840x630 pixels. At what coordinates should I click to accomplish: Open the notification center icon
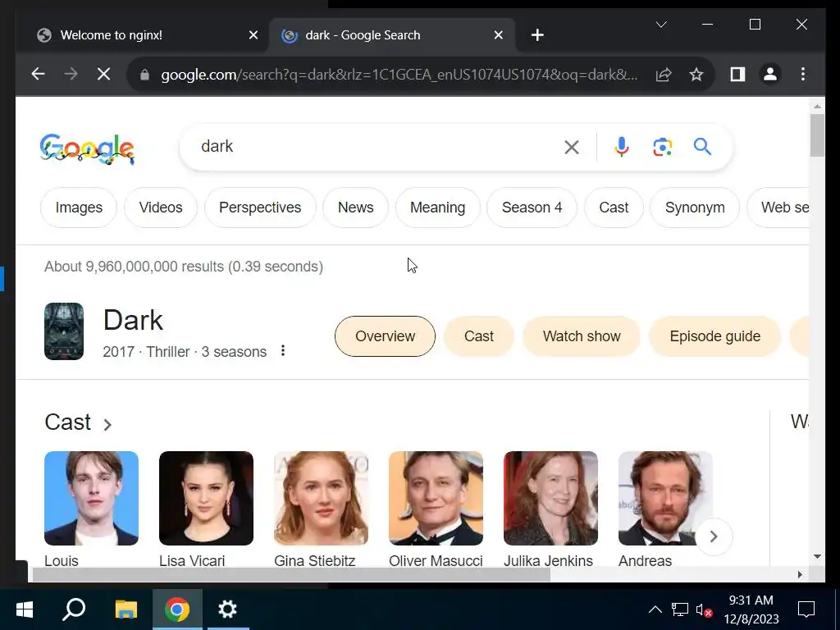point(806,609)
